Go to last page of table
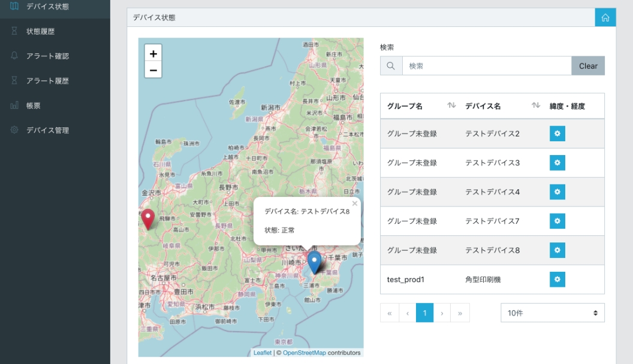 point(460,313)
